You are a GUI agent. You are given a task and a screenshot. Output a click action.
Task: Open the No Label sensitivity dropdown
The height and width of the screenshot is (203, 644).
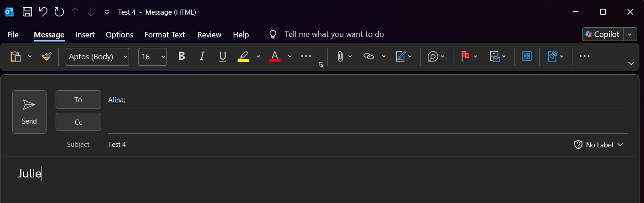598,145
